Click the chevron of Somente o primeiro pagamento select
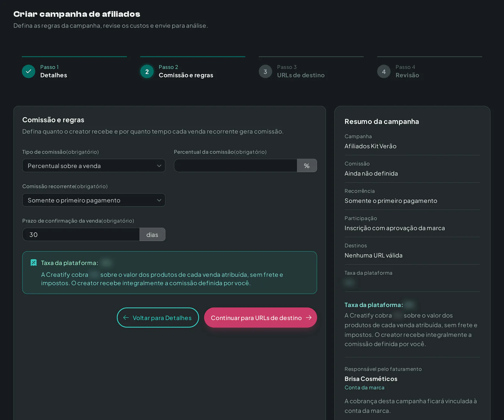 [x=159, y=200]
